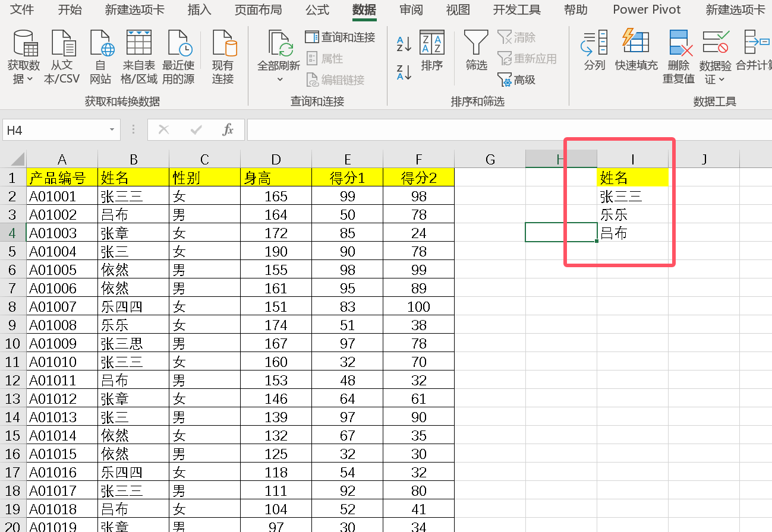Click the 产品编号 header cell
Viewport: 772px width, 532px height.
pos(62,178)
